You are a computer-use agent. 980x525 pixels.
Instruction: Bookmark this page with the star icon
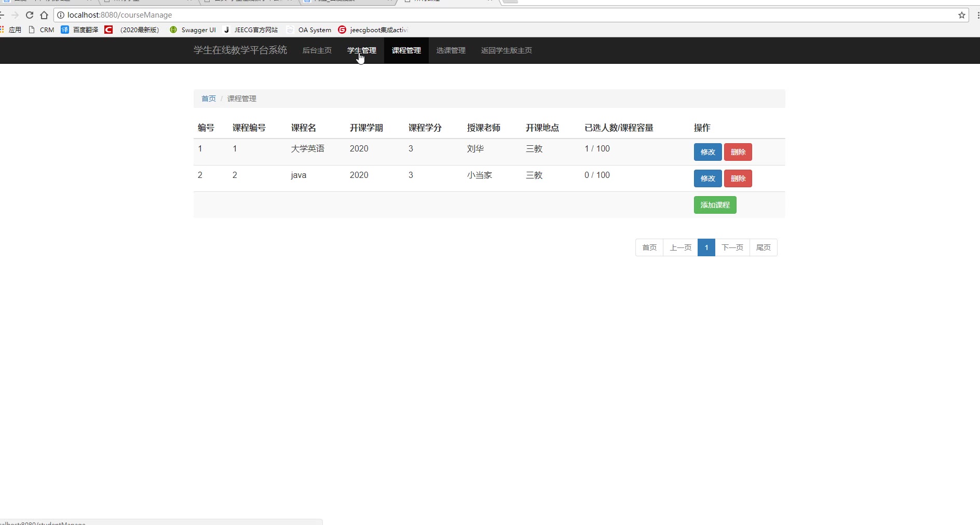coord(962,15)
